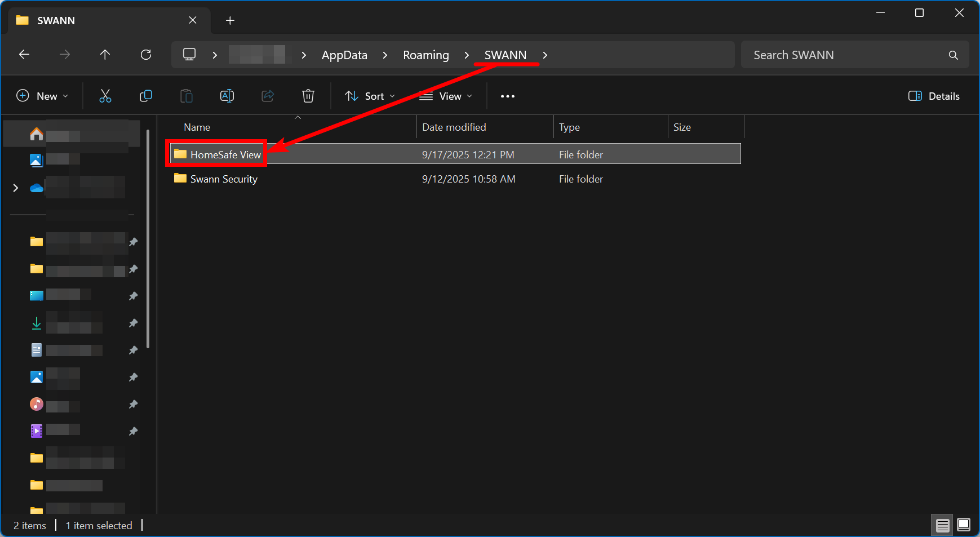Toggle the Details pane
This screenshot has height=537, width=980.
(934, 96)
